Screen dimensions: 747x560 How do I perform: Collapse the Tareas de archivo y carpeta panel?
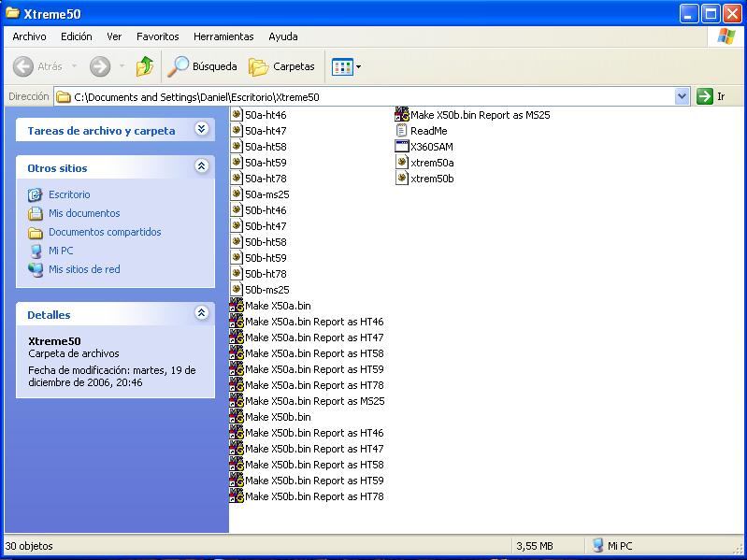pyautogui.click(x=201, y=130)
